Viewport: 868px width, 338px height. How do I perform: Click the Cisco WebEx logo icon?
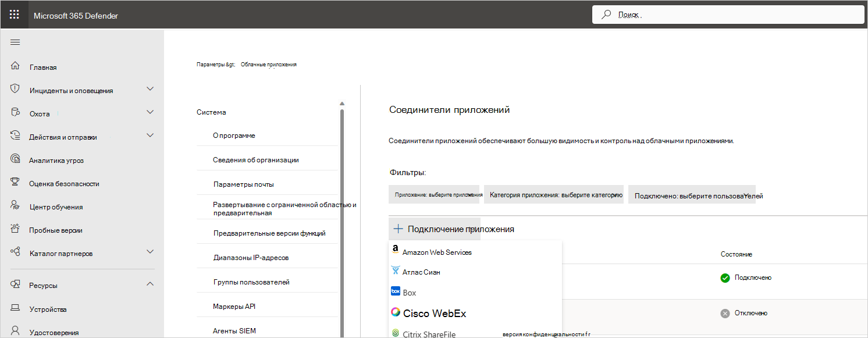coord(396,312)
